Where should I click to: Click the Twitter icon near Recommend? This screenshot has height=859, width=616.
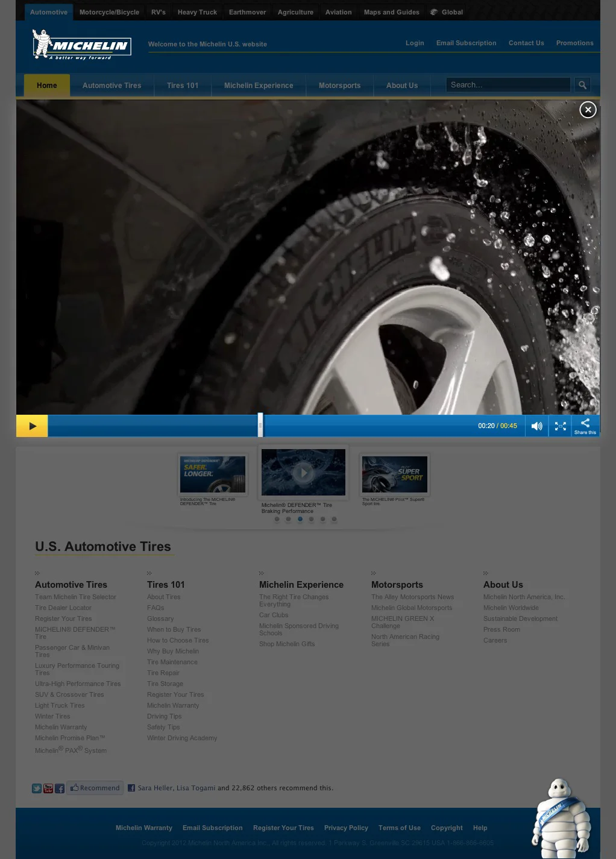36,788
